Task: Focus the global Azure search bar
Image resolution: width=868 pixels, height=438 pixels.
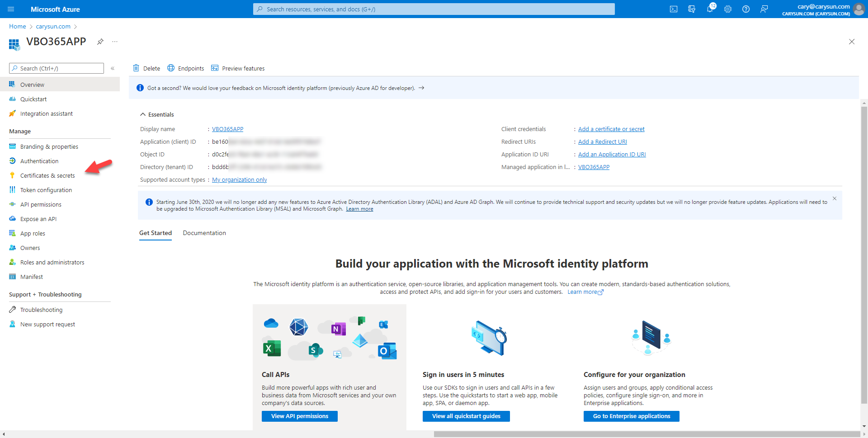Action: tap(434, 9)
